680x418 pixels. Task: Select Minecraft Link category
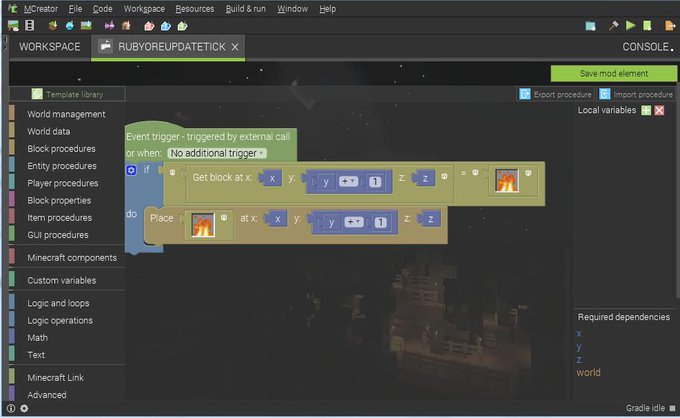tap(56, 378)
